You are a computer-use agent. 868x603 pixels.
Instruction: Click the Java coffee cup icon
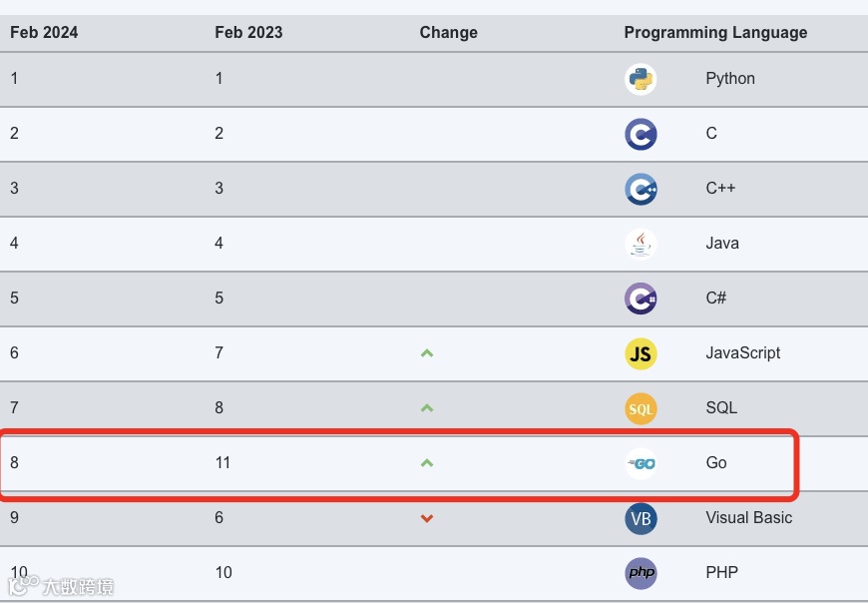[641, 244]
